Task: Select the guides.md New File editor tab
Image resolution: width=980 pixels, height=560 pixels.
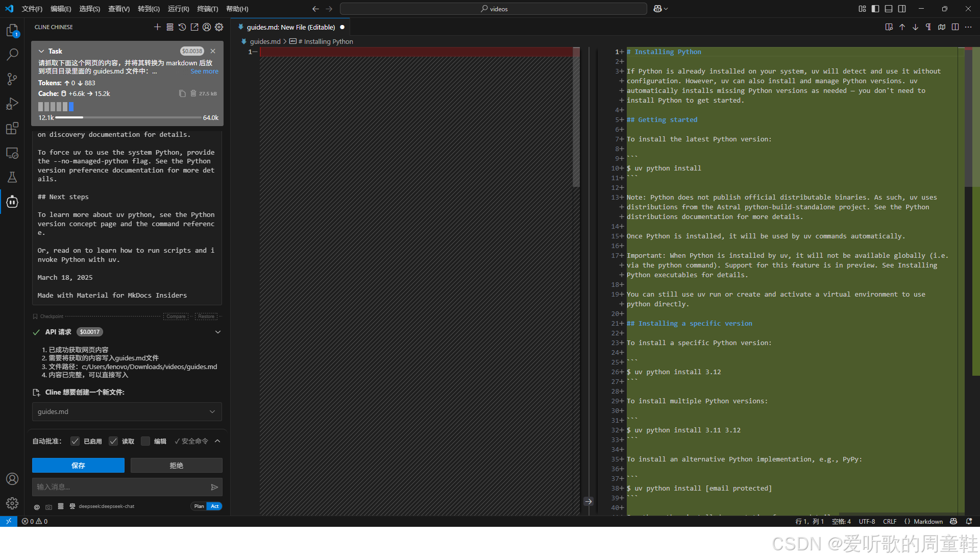Action: coord(291,27)
